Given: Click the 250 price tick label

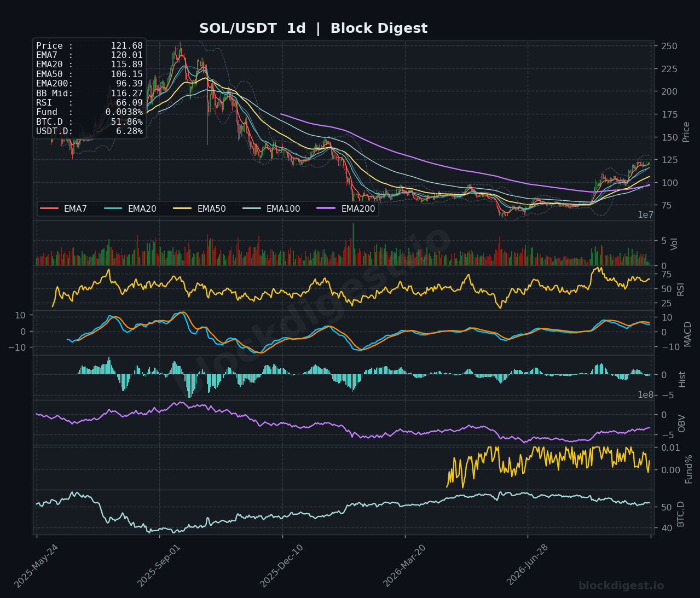Looking at the screenshot, I should pyautogui.click(x=669, y=46).
